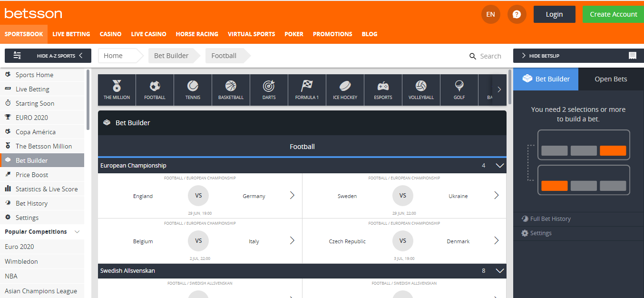Click The Betsson Million medal icon
The height and width of the screenshot is (298, 644).
click(x=8, y=146)
